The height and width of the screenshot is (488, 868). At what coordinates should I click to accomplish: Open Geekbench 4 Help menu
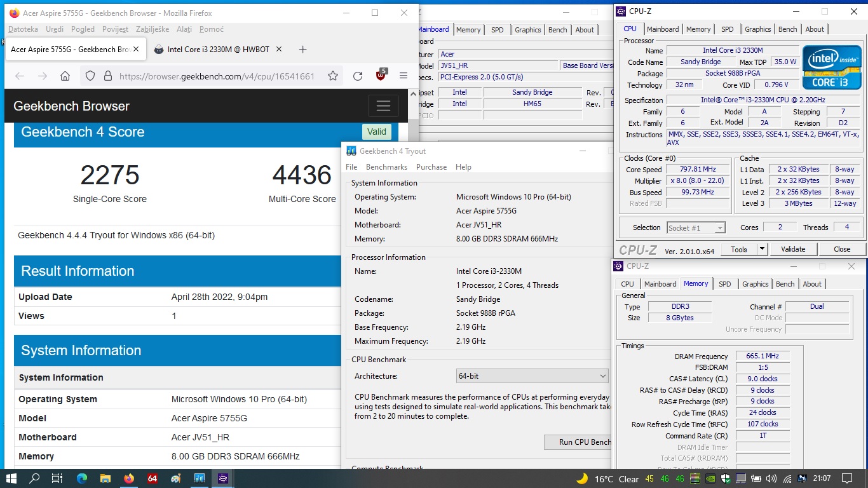click(x=463, y=167)
